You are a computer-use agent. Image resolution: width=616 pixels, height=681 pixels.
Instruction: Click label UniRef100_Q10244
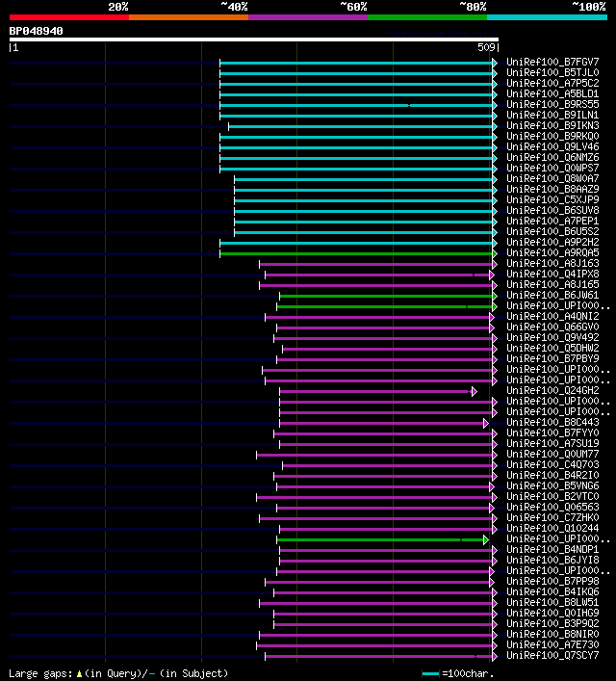(552, 528)
